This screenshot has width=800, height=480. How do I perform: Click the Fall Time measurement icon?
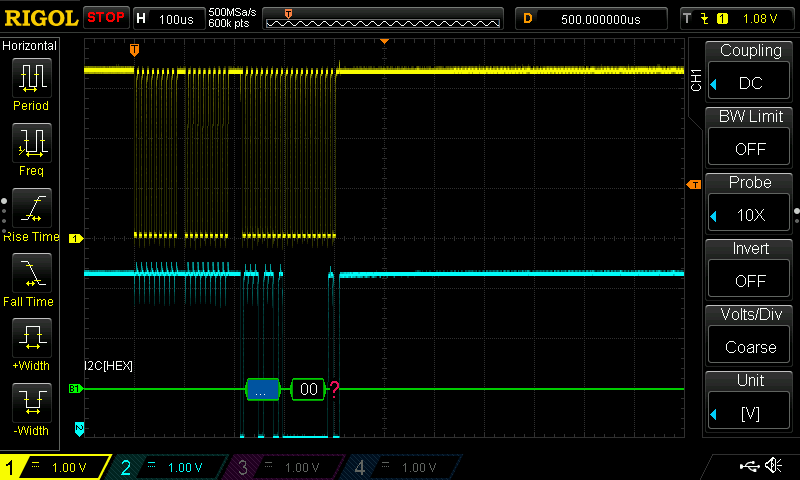click(x=31, y=276)
